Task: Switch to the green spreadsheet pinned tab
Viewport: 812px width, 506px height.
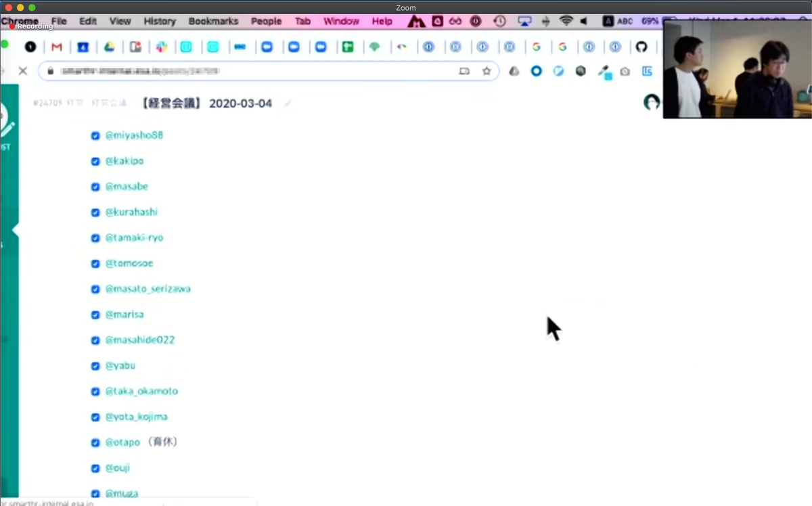Action: coord(347,47)
